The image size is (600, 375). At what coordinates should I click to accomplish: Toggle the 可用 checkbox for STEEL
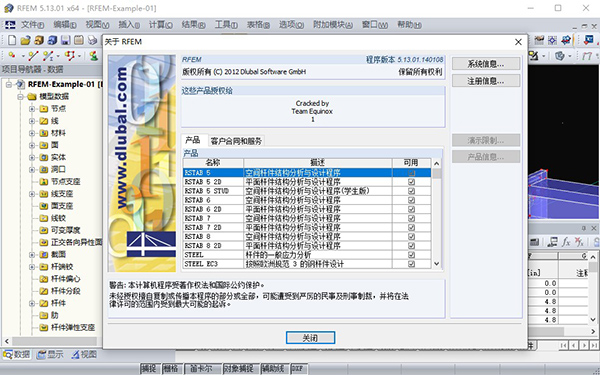411,255
